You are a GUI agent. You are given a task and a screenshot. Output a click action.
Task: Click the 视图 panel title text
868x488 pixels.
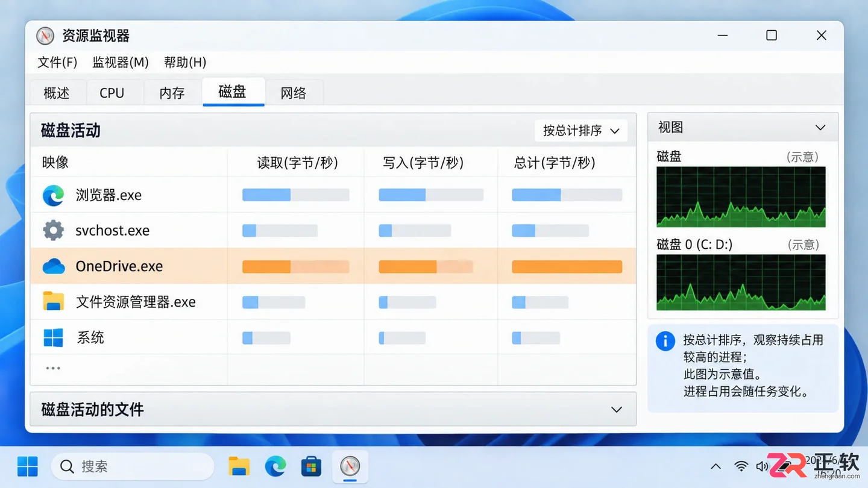point(670,127)
